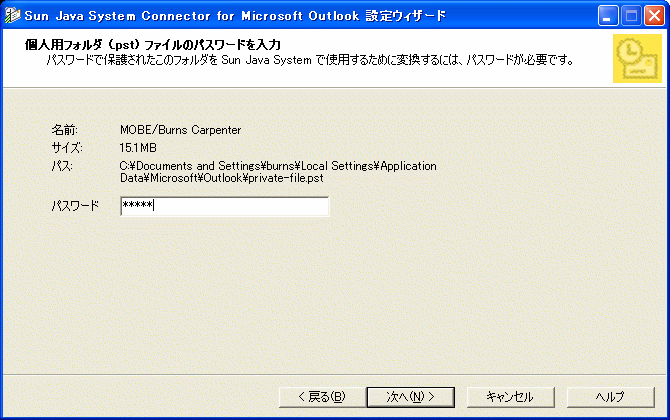The image size is (670, 420).
Task: Select the name text MOBE/Burns Carpenter
Action: click(x=180, y=130)
